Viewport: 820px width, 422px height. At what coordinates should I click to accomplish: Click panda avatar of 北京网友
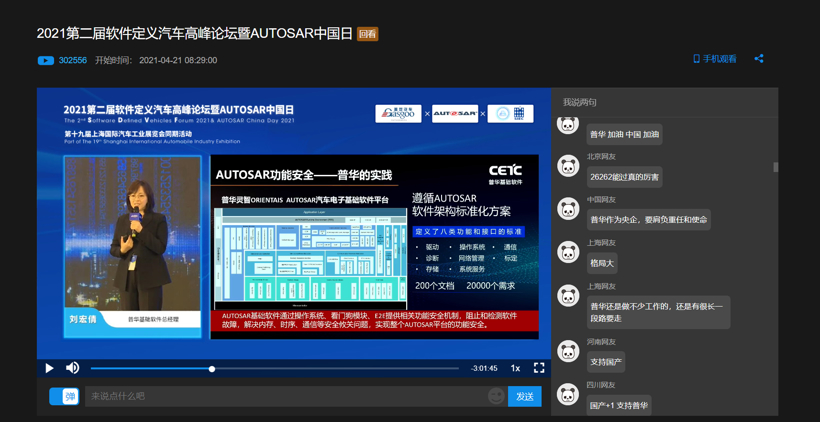568,166
